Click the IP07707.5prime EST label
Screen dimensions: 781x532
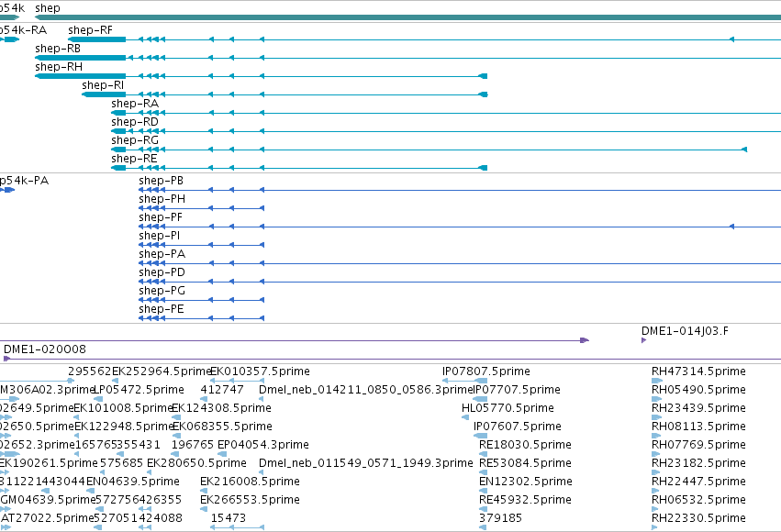pyautogui.click(x=517, y=390)
